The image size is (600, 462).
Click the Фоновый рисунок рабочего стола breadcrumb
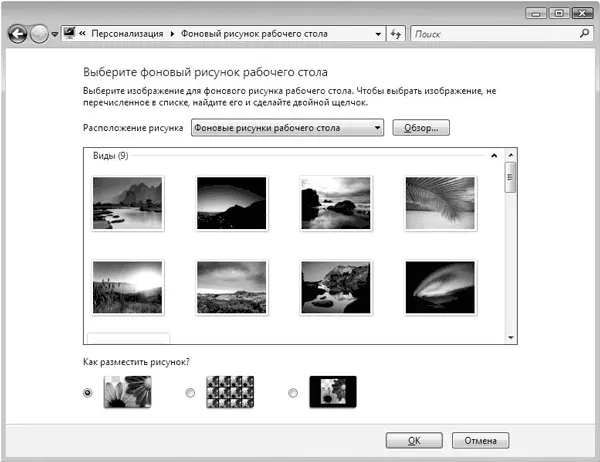pyautogui.click(x=254, y=34)
